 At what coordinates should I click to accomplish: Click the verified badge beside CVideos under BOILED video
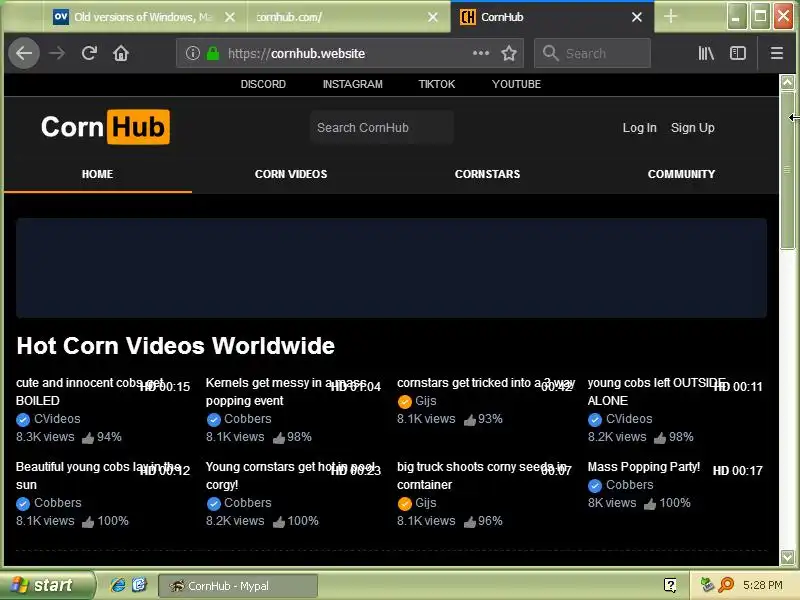point(22,420)
